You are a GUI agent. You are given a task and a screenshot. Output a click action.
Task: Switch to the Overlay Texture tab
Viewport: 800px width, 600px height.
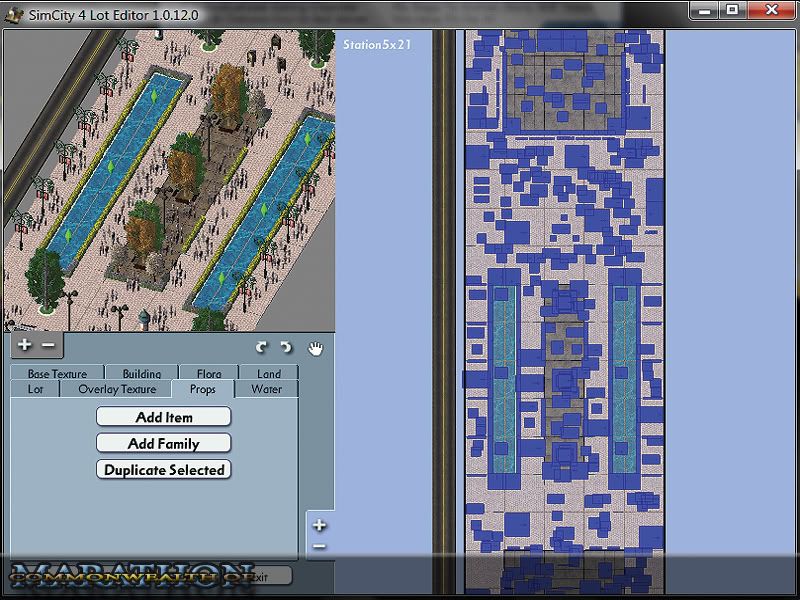117,389
